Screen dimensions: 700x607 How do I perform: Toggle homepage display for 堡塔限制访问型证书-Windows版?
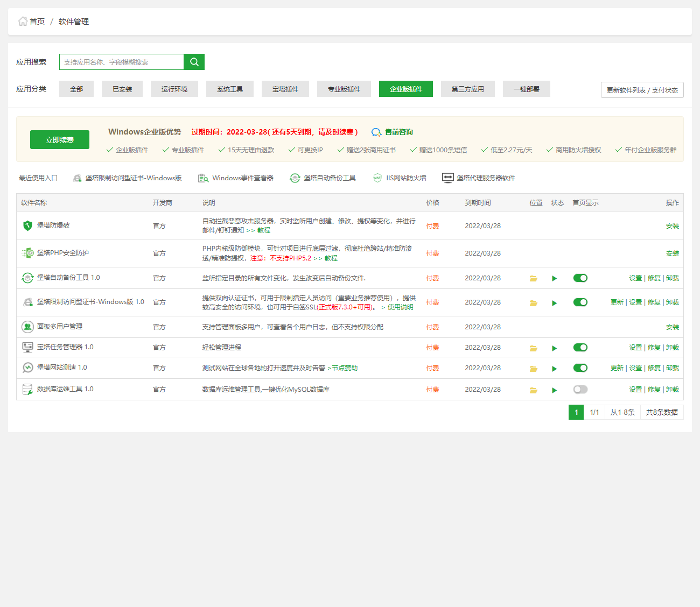(x=580, y=302)
